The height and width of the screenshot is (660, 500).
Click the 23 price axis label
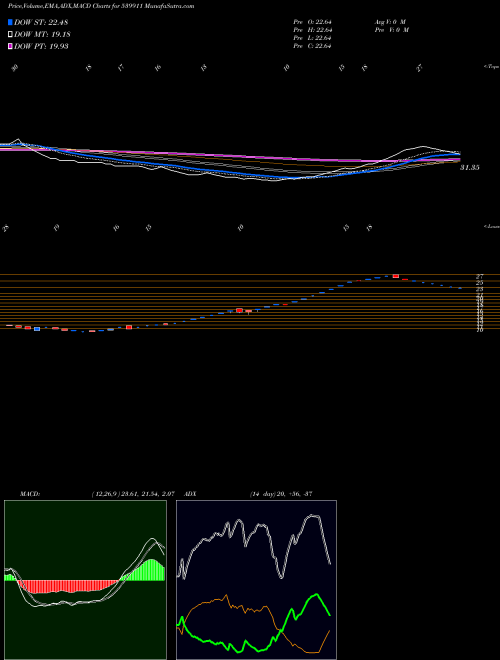click(x=479, y=290)
